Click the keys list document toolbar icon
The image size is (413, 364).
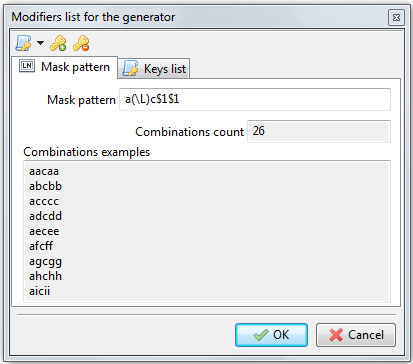(23, 43)
